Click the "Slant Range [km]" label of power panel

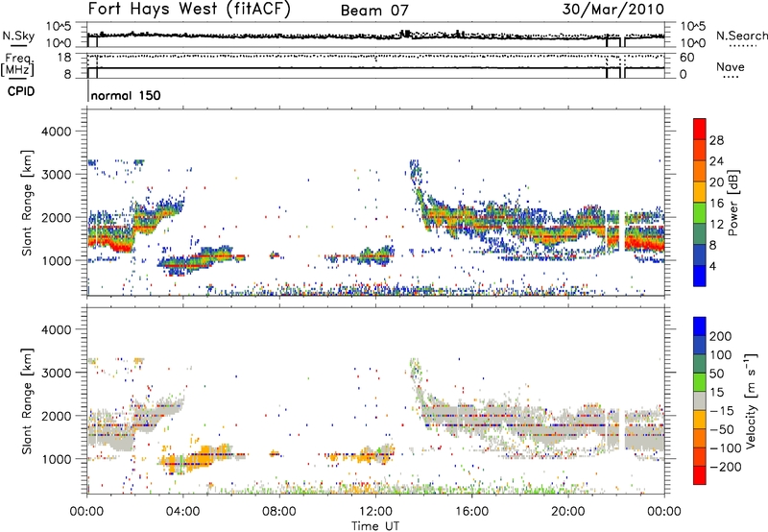tap(27, 203)
